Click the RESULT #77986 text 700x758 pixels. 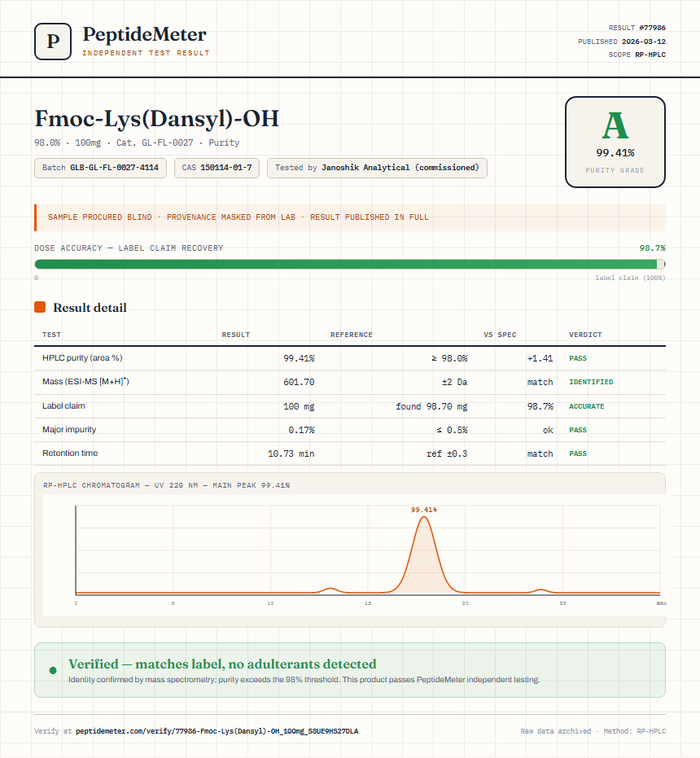[x=637, y=28]
